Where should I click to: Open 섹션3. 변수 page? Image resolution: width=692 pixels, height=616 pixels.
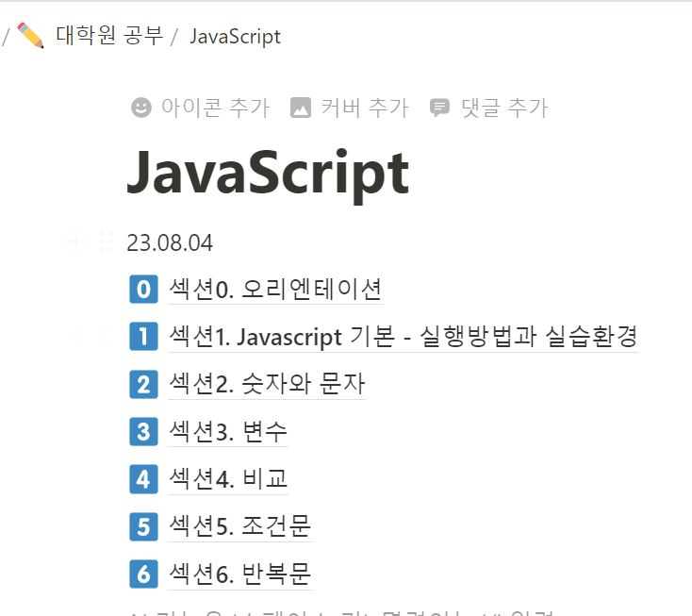pyautogui.click(x=228, y=432)
